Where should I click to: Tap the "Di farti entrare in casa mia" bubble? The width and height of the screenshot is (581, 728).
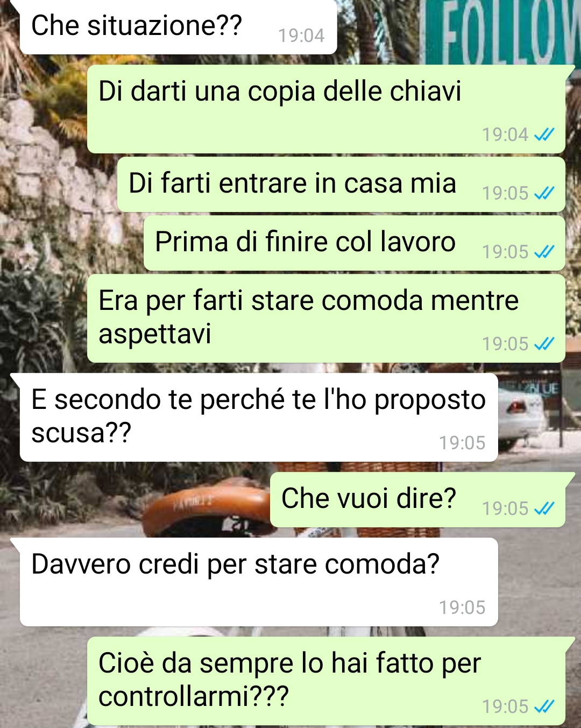tap(341, 185)
